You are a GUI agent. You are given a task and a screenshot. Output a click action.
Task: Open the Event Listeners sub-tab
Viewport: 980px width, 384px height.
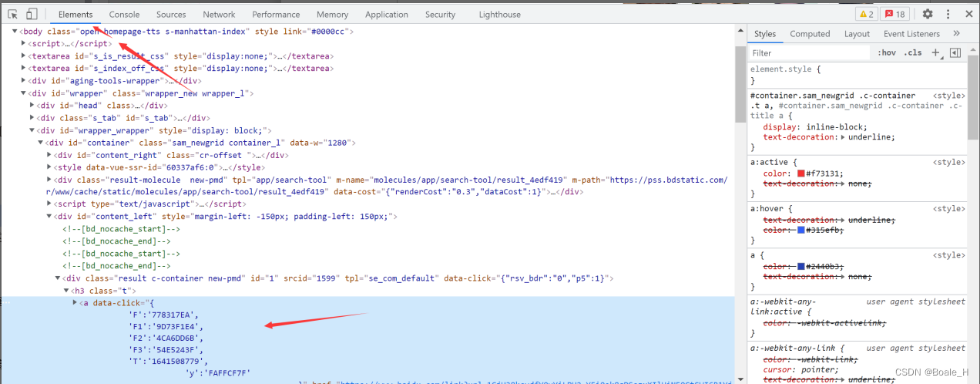pos(912,33)
